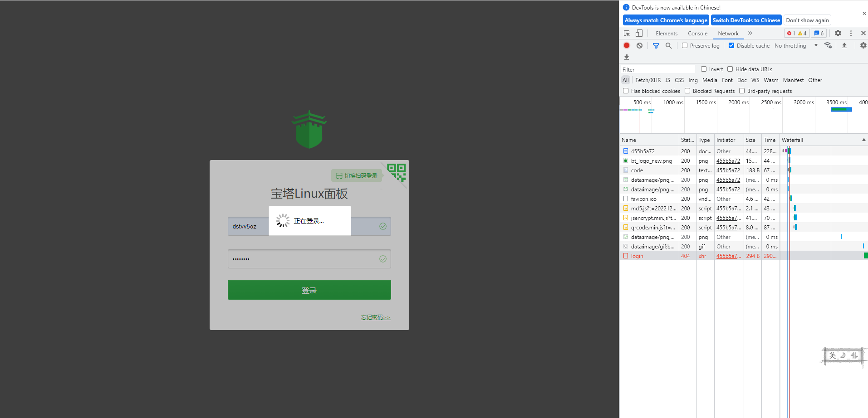Viewport: 868px width, 418px height.
Task: Open the No throttling dropdown
Action: tap(796, 46)
